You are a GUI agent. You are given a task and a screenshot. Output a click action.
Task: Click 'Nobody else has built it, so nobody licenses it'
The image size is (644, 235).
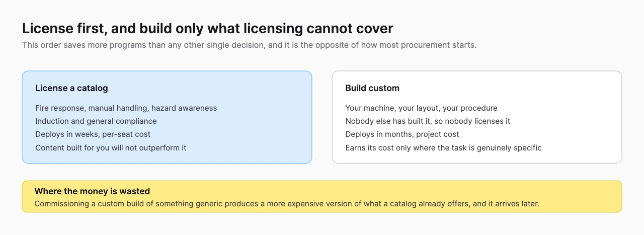pos(428,121)
